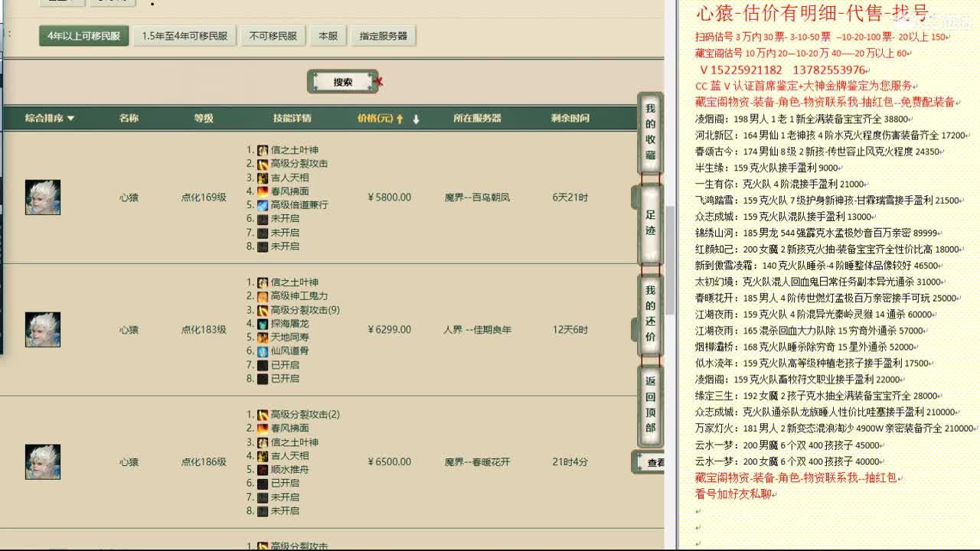Open 心猿 avatar of 点化186级 listing

[x=43, y=462]
